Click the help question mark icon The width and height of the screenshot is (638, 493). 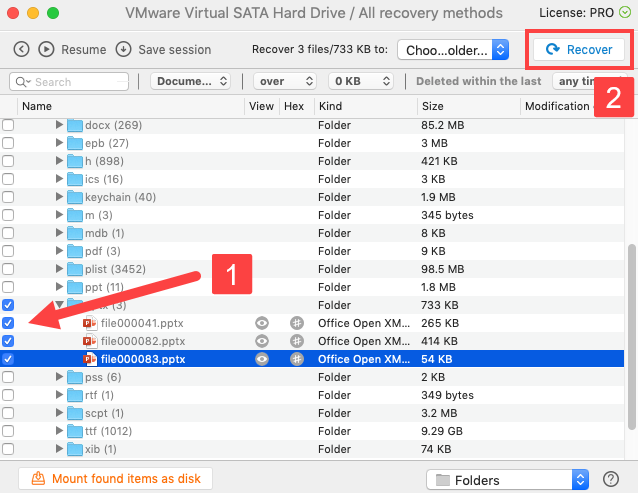tap(613, 479)
